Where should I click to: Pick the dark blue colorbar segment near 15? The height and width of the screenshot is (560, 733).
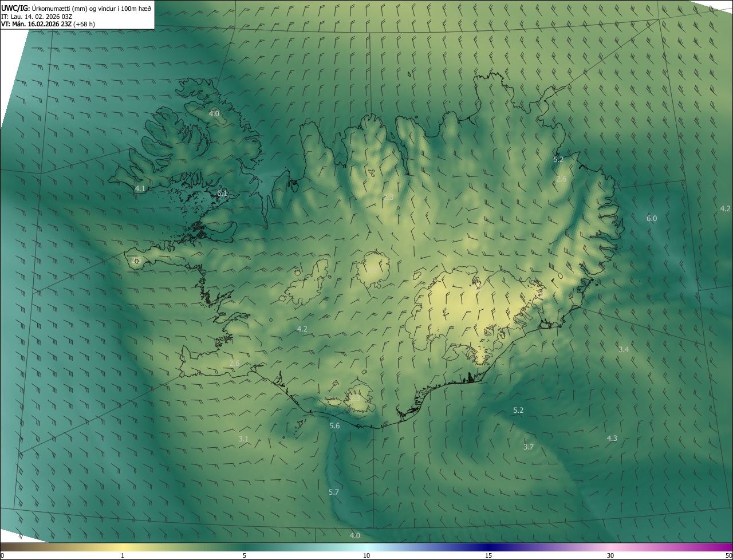tap(488, 547)
